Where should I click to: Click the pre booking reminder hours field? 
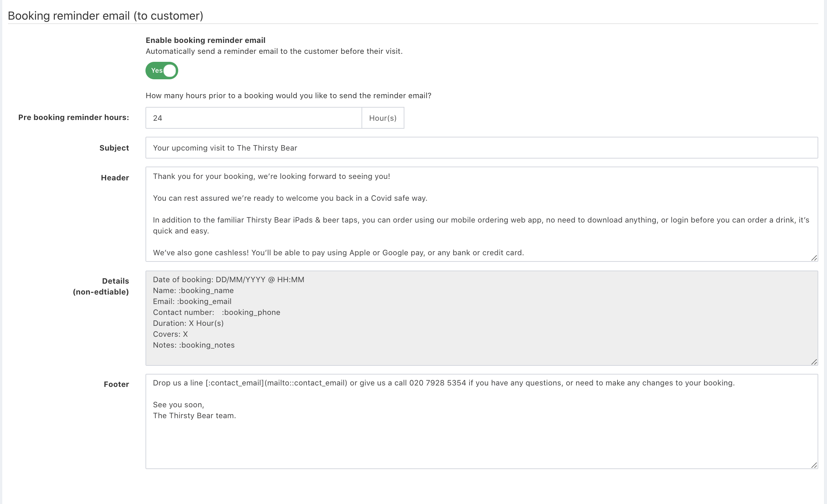click(253, 118)
